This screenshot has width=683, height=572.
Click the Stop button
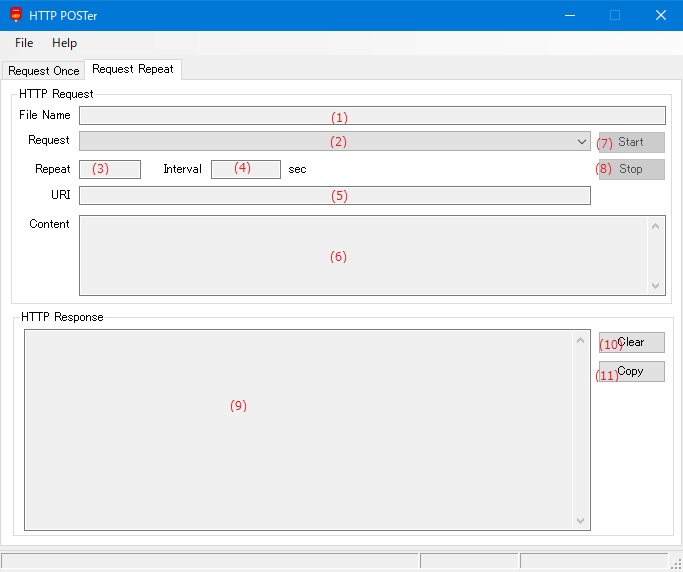click(x=632, y=169)
